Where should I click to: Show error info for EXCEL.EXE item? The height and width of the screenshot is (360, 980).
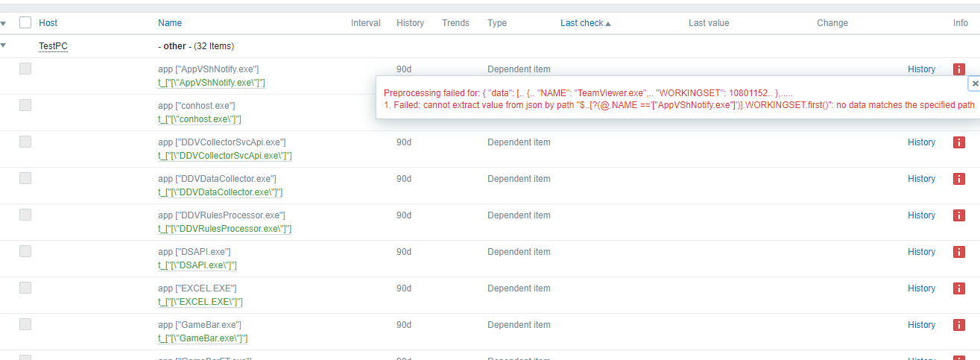[x=959, y=288]
